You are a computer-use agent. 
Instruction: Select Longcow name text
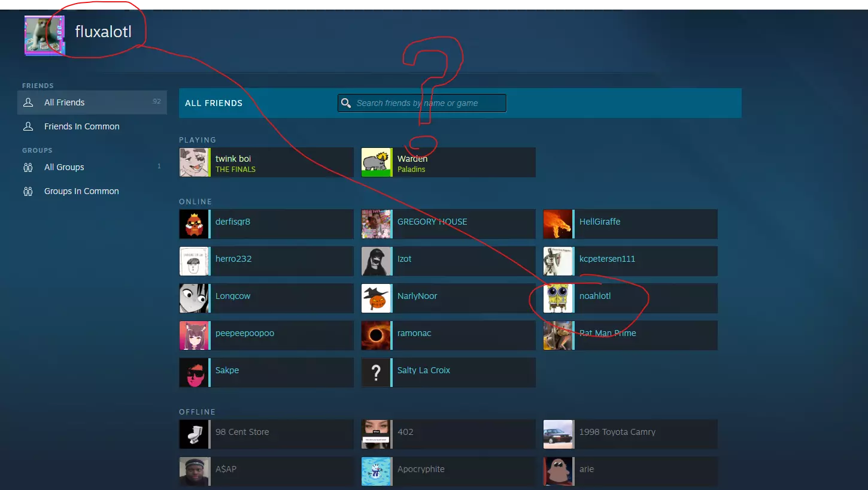pos(233,296)
